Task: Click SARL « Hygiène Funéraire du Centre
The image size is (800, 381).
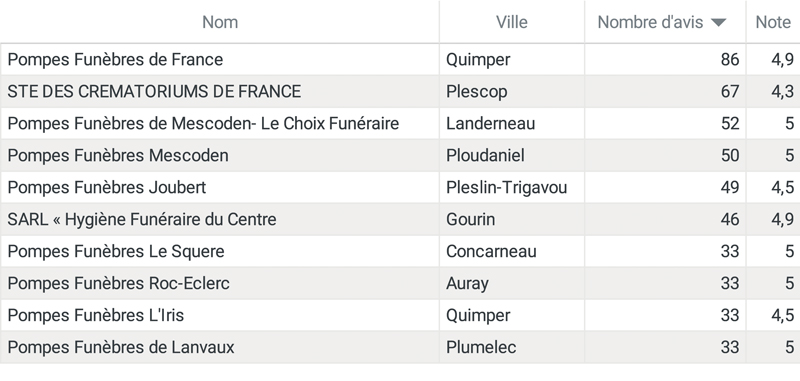Action: point(142,219)
